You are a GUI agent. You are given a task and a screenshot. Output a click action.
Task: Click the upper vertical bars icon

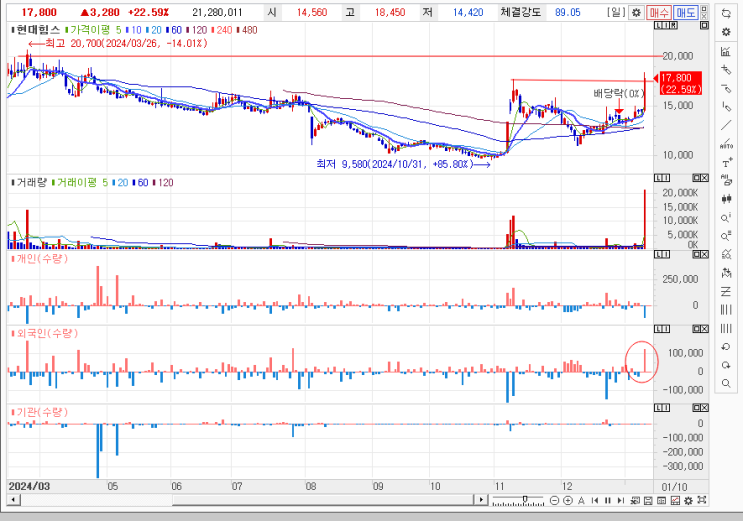(726, 310)
